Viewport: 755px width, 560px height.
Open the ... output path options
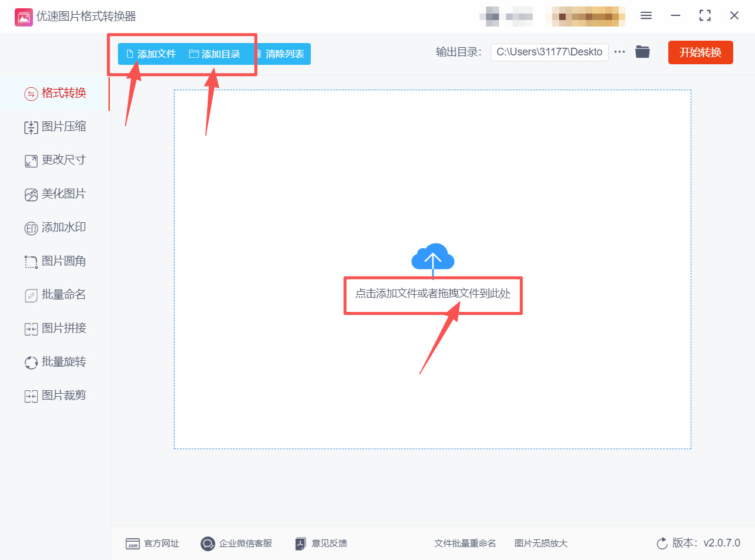pyautogui.click(x=619, y=52)
